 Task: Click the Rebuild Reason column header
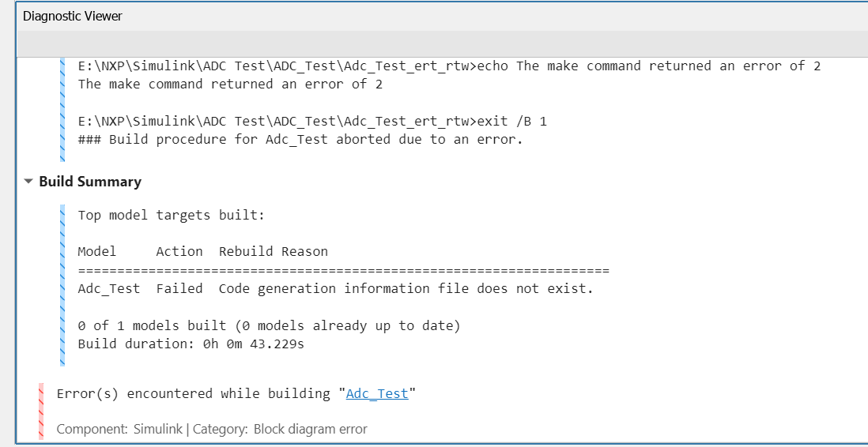click(x=273, y=251)
